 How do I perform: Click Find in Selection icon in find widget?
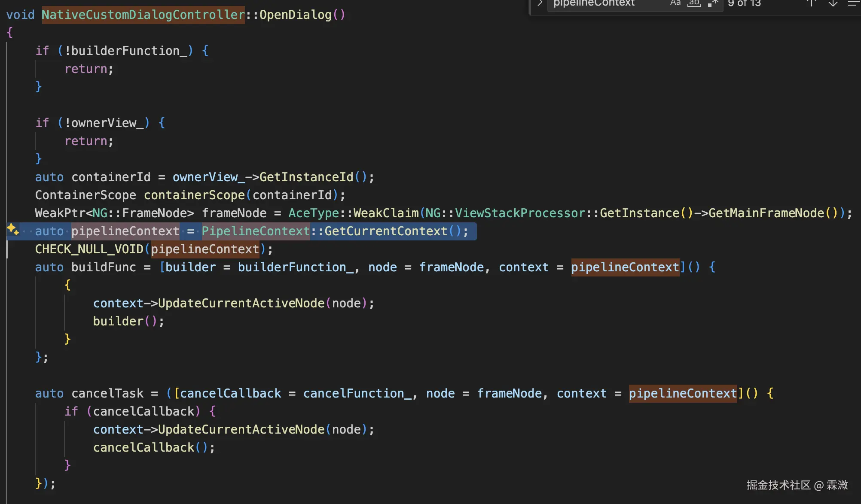(854, 3)
